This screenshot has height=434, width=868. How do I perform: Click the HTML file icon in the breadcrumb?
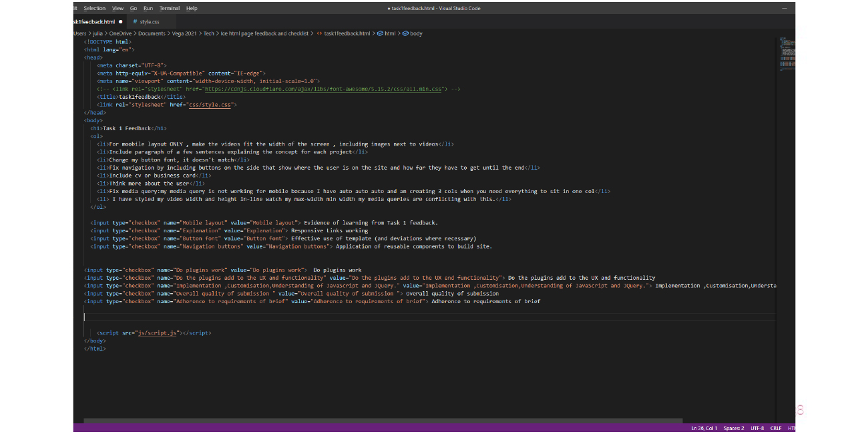[x=318, y=33]
